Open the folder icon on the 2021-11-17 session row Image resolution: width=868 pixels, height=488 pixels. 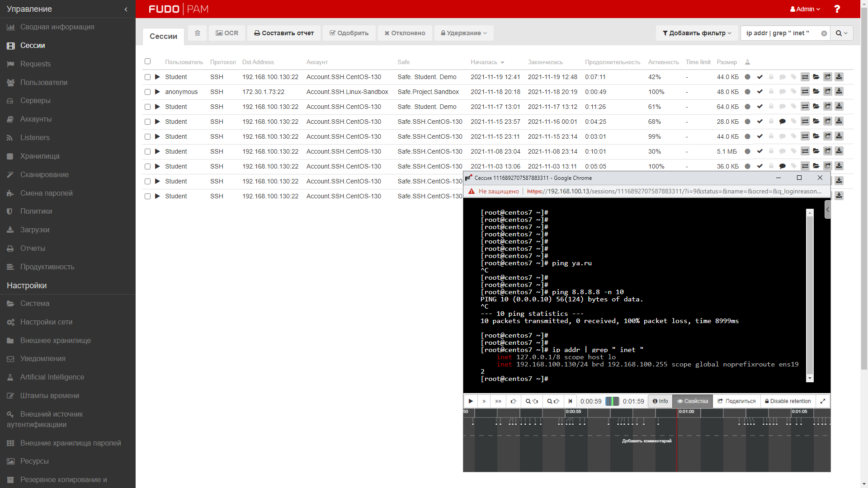(816, 107)
